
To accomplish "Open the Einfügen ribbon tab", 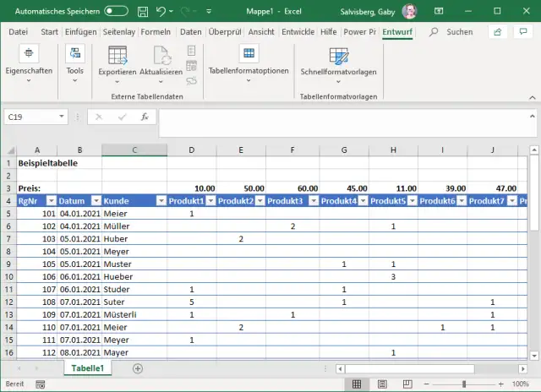I will [81, 32].
